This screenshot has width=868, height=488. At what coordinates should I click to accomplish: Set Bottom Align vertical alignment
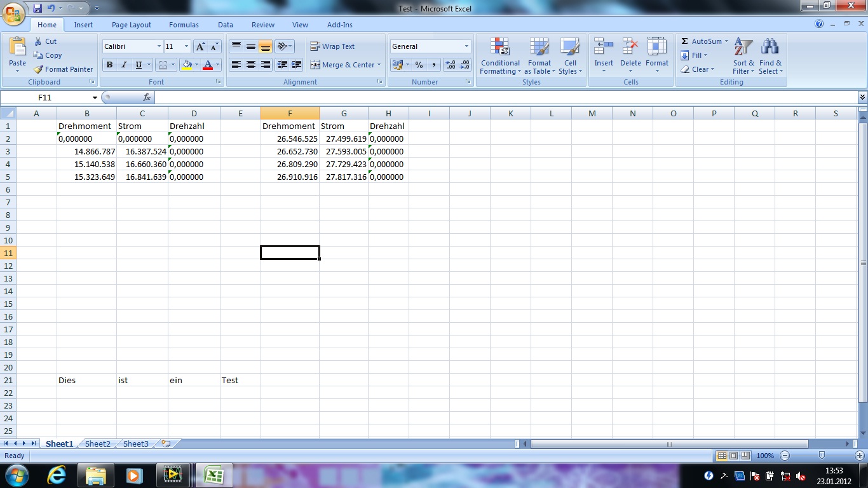266,46
